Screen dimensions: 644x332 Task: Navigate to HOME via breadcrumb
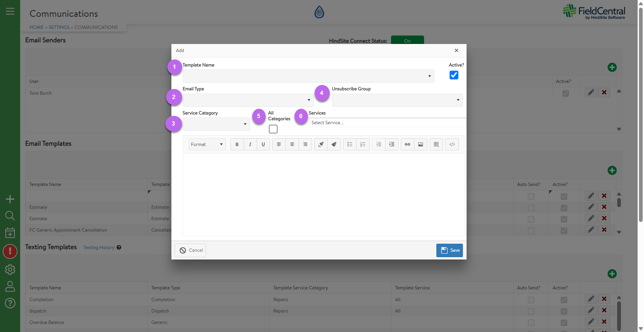pos(37,27)
